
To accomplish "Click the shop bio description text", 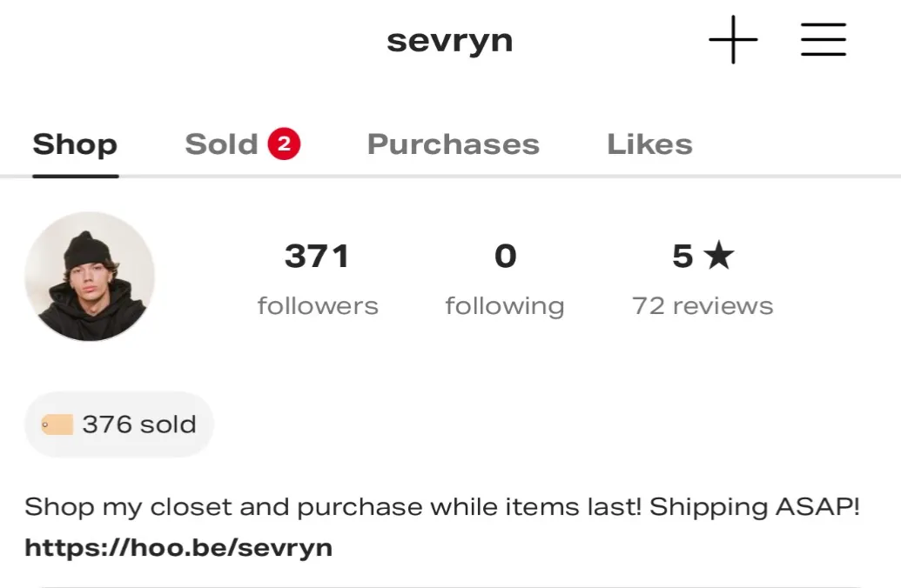I will point(442,507).
